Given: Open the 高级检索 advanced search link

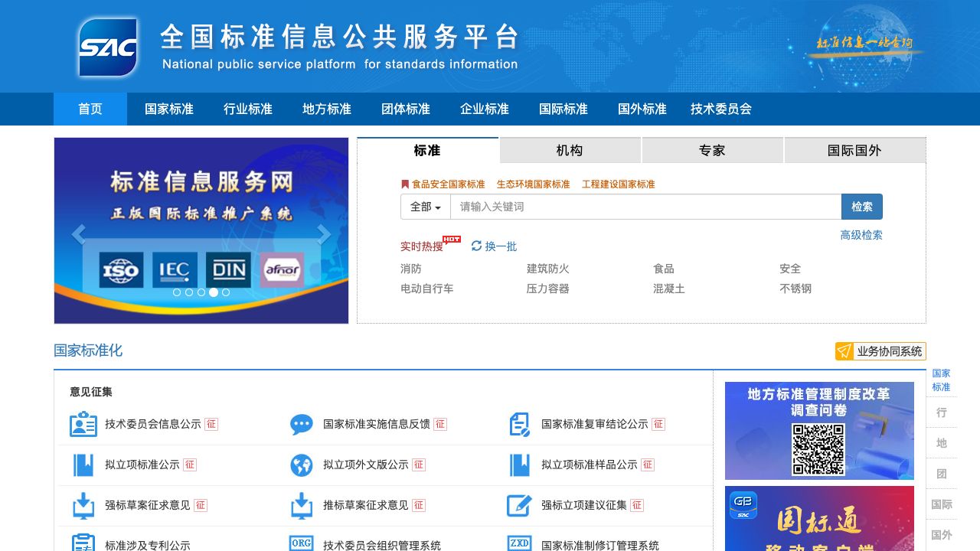Looking at the screenshot, I should [861, 235].
